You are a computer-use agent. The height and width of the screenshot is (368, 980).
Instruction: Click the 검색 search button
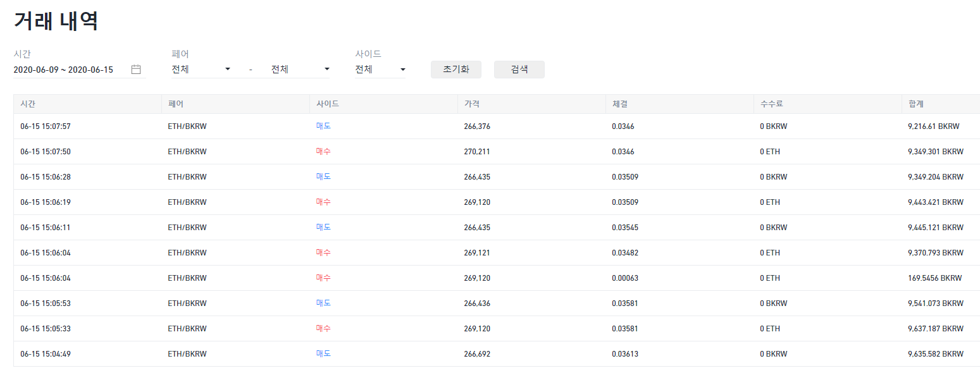[x=519, y=70]
